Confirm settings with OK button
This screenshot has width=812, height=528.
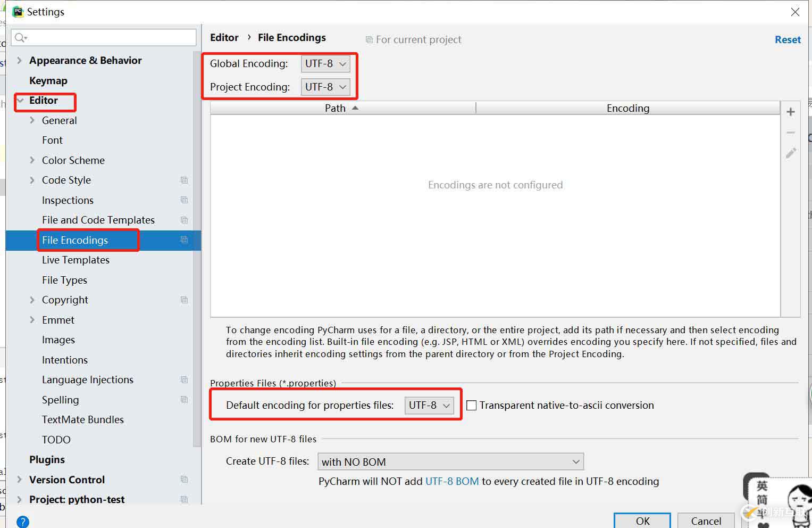pos(642,521)
